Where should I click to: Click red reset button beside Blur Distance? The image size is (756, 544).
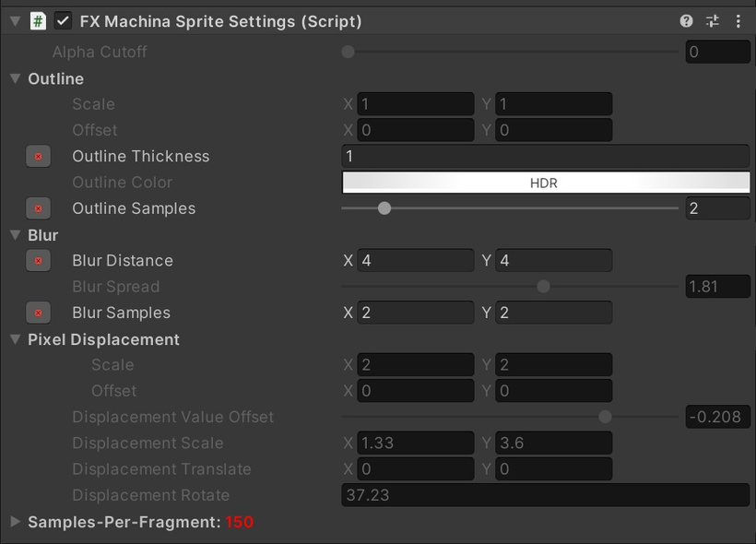pyautogui.click(x=38, y=260)
